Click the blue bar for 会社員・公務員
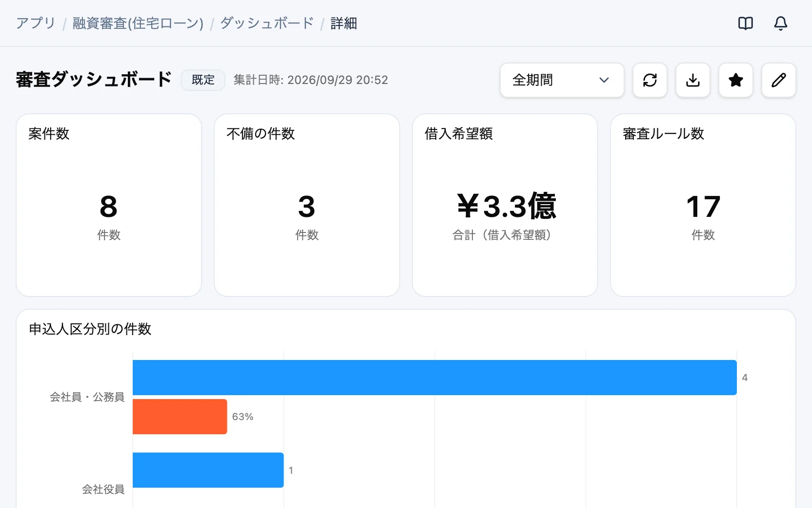This screenshot has height=508, width=812. pyautogui.click(x=434, y=378)
